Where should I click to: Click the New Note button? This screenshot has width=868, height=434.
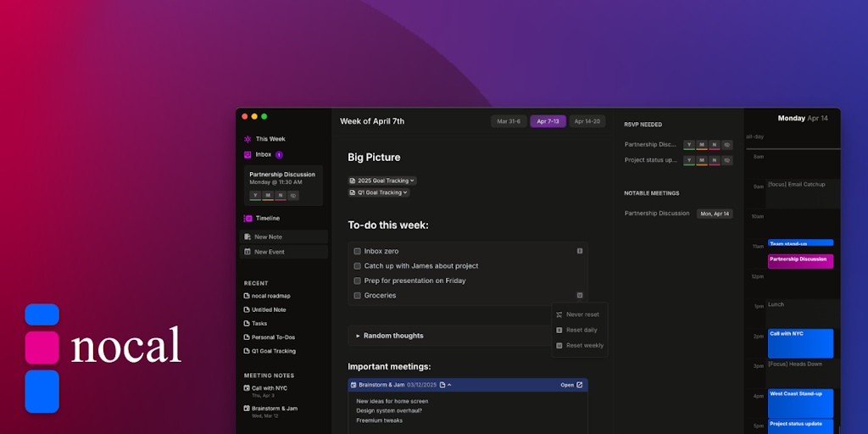(284, 236)
